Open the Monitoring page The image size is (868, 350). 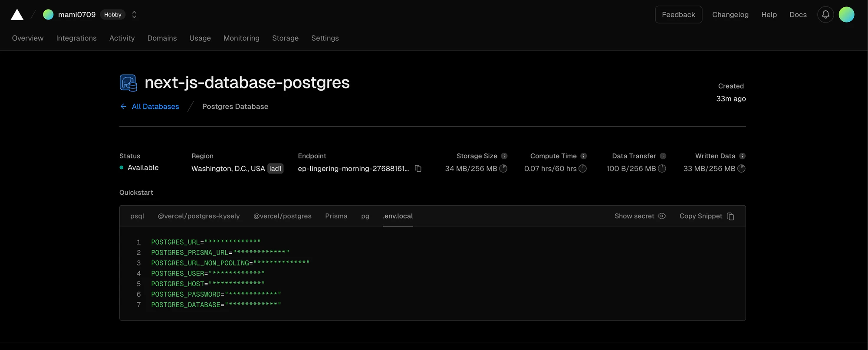click(x=241, y=38)
